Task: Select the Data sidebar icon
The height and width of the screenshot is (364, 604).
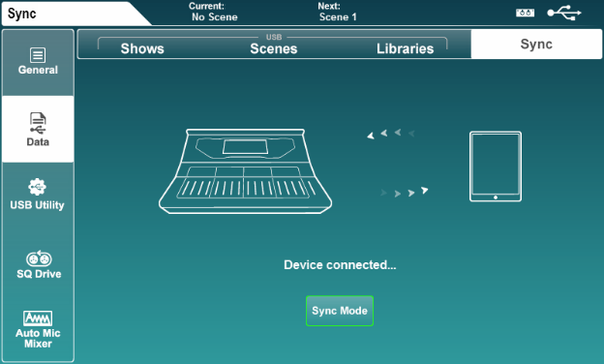Action: (38, 123)
